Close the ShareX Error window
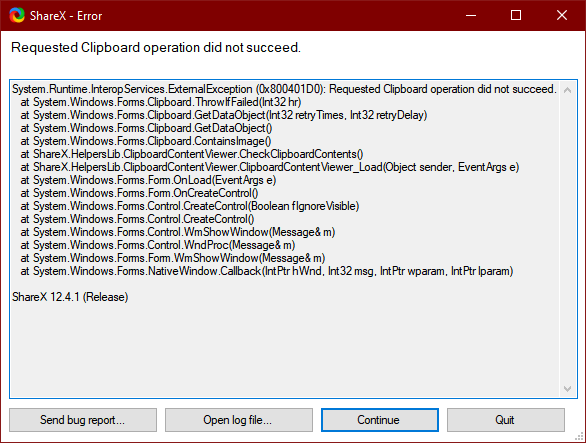This screenshot has width=586, height=443. pyautogui.click(x=562, y=15)
